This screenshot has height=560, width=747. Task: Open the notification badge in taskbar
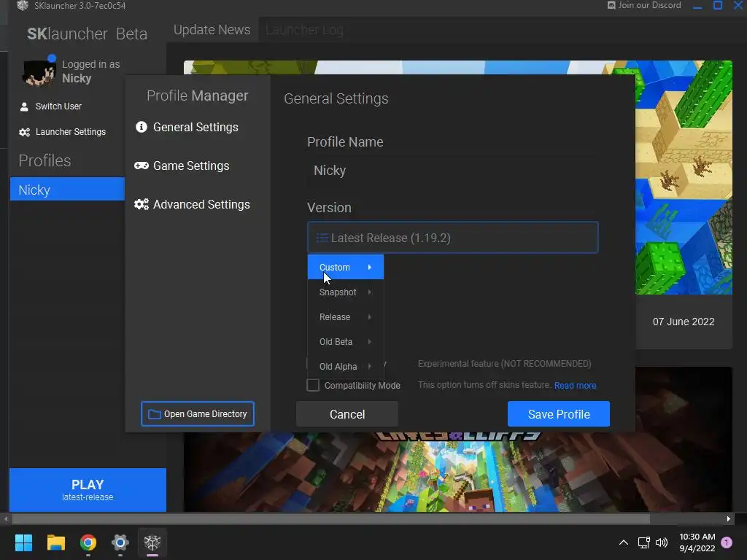[727, 542]
